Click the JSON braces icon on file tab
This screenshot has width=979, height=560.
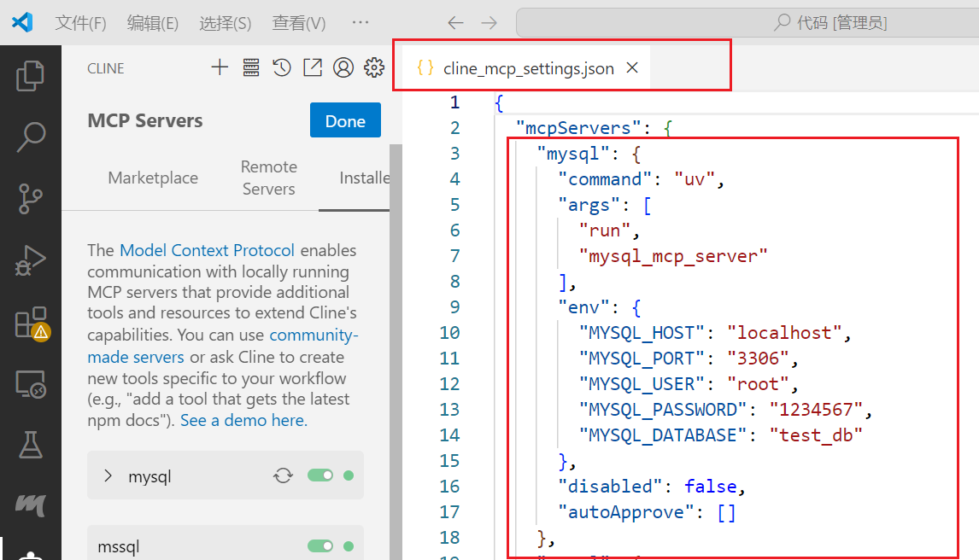[x=425, y=68]
